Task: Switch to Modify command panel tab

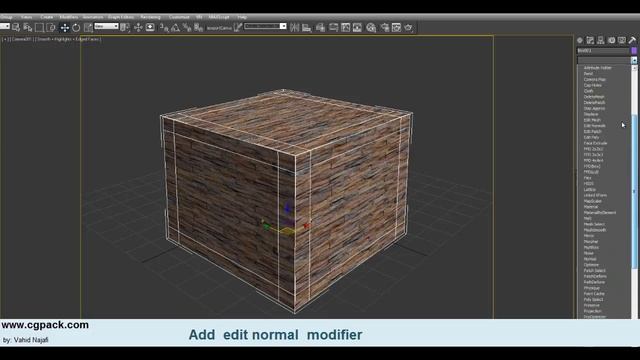Action: point(590,40)
